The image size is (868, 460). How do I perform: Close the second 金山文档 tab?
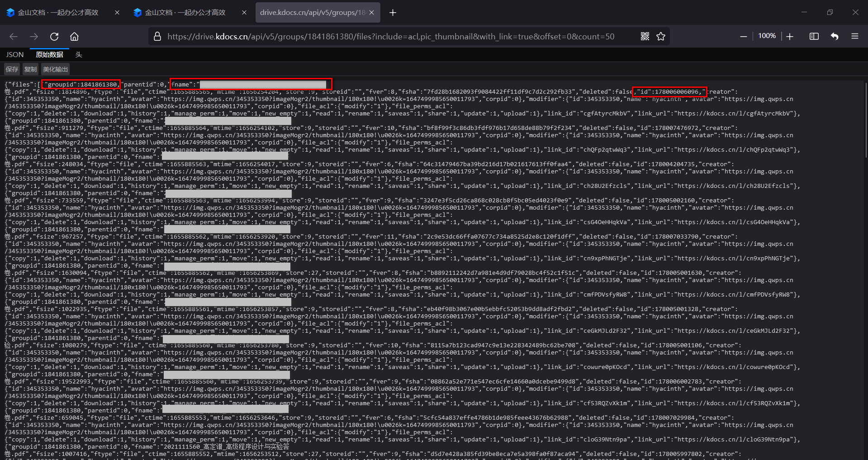coord(244,13)
